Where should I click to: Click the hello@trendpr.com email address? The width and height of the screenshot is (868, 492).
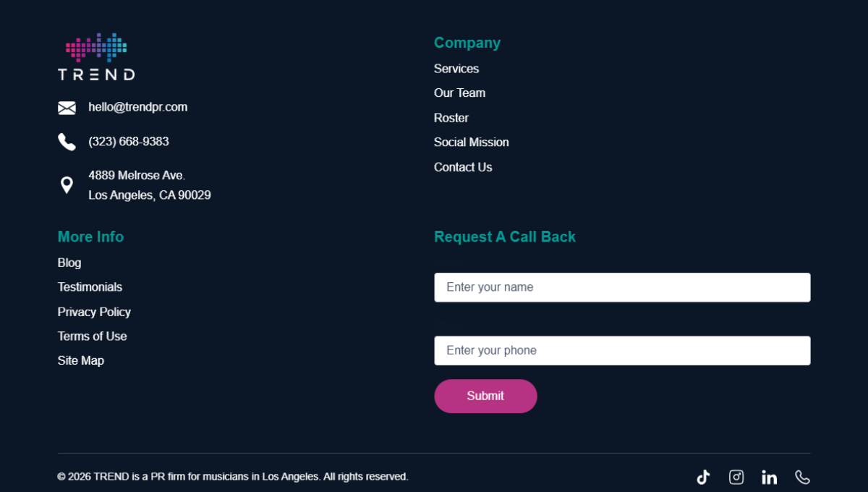point(137,107)
